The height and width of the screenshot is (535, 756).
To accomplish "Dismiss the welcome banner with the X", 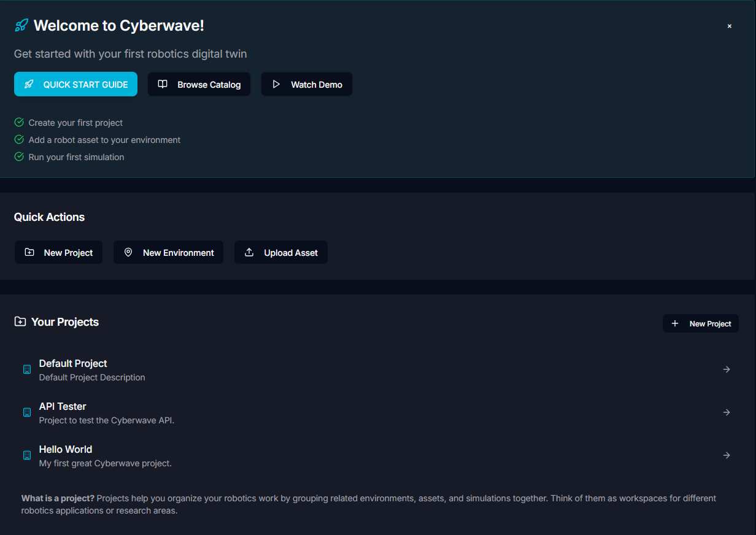I will 729,26.
